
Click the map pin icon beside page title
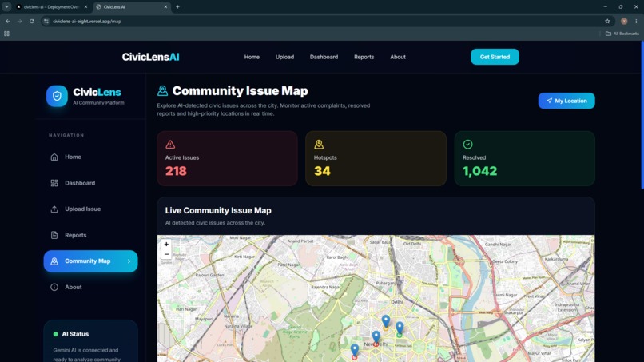coord(163,90)
